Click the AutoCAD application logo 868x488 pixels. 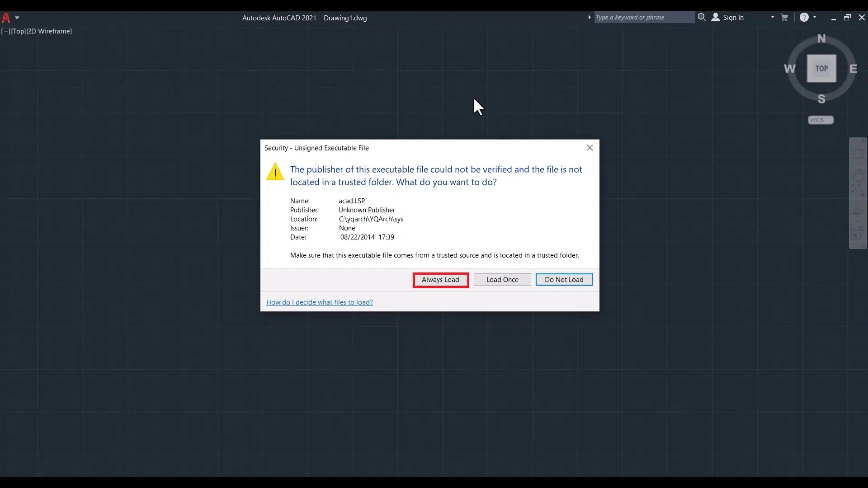6,18
